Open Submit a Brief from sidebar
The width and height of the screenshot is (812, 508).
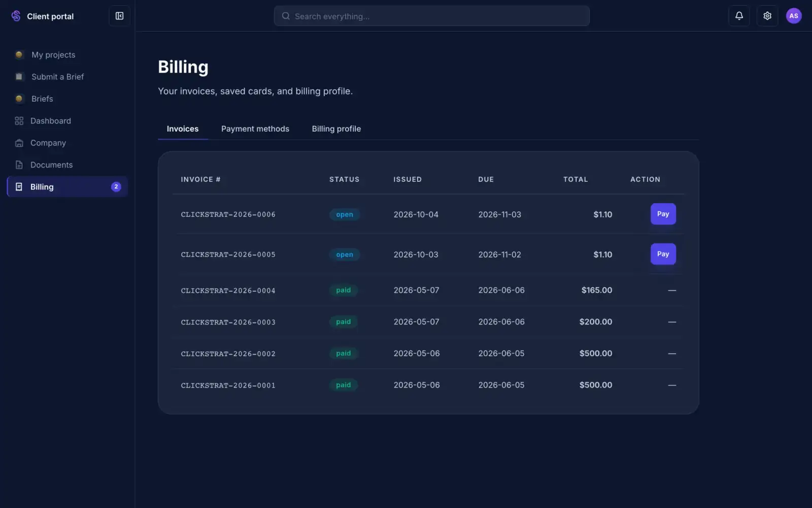(67, 77)
